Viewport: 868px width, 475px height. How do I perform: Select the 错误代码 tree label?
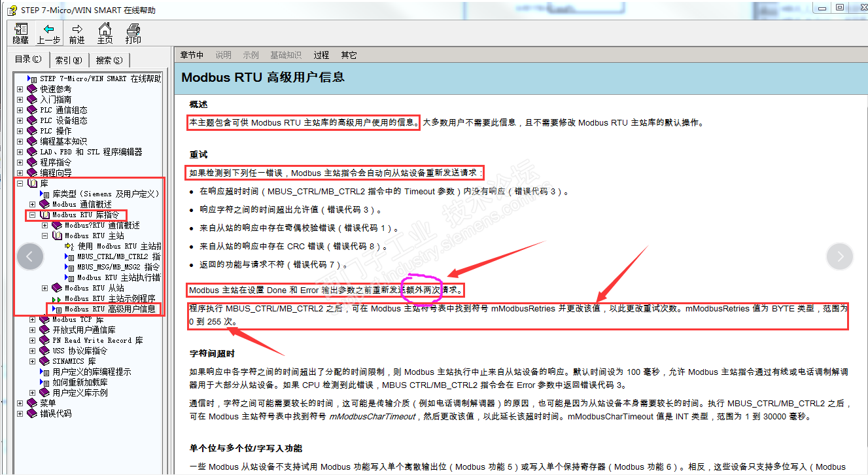56,413
